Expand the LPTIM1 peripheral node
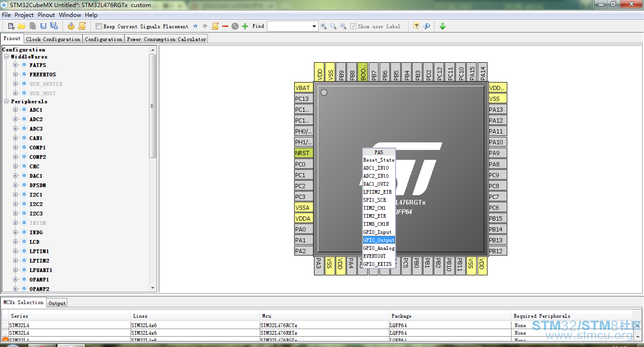 [x=16, y=251]
